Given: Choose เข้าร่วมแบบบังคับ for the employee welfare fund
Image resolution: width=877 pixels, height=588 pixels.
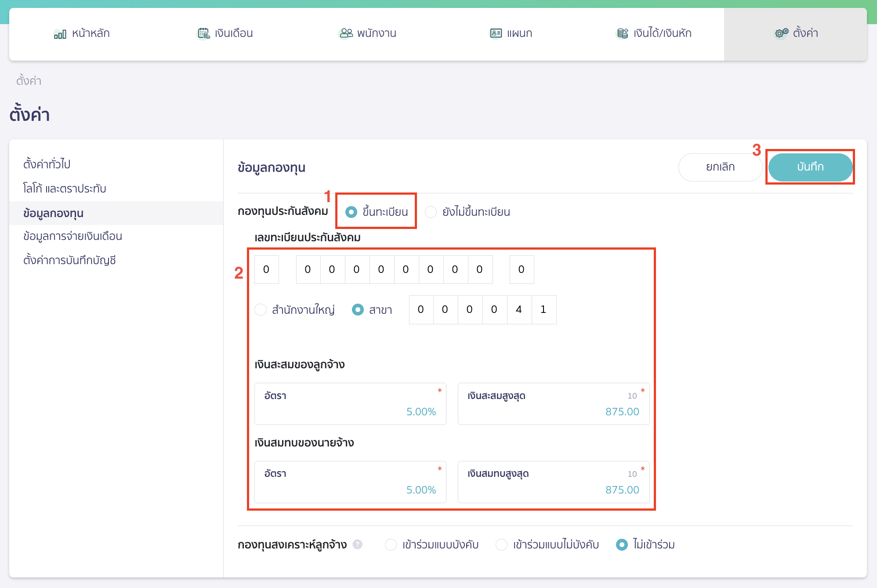Looking at the screenshot, I should tap(391, 545).
